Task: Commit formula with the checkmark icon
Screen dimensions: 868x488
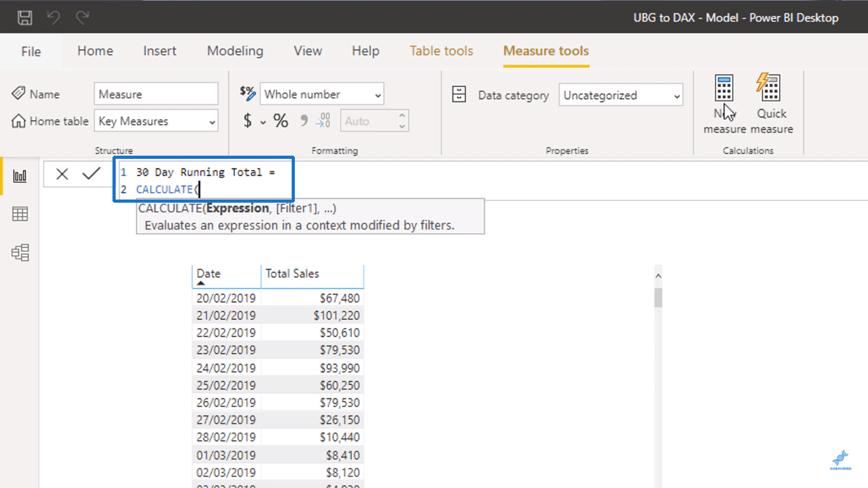Action: coord(92,173)
